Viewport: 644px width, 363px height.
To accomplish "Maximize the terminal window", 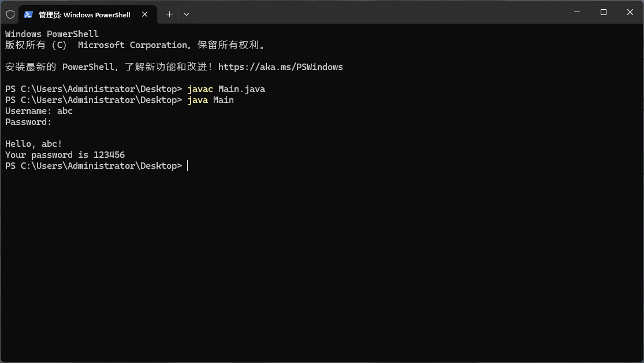I will point(603,12).
